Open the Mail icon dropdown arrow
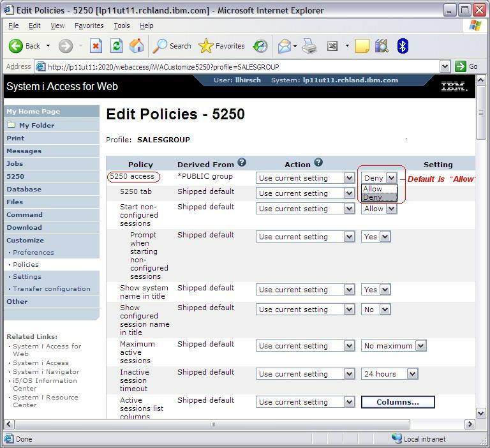Image resolution: width=490 pixels, height=448 pixels. click(295, 47)
